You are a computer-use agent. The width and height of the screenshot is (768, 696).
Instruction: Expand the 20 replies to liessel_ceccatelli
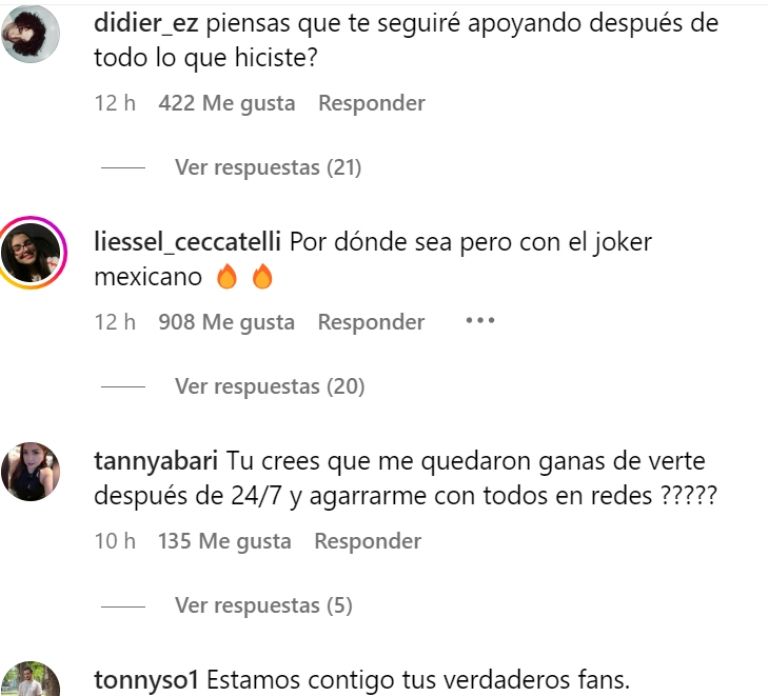pyautogui.click(x=270, y=386)
